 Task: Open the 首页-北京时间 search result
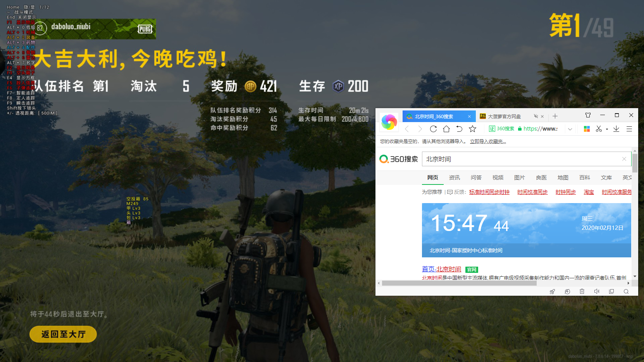click(x=441, y=269)
